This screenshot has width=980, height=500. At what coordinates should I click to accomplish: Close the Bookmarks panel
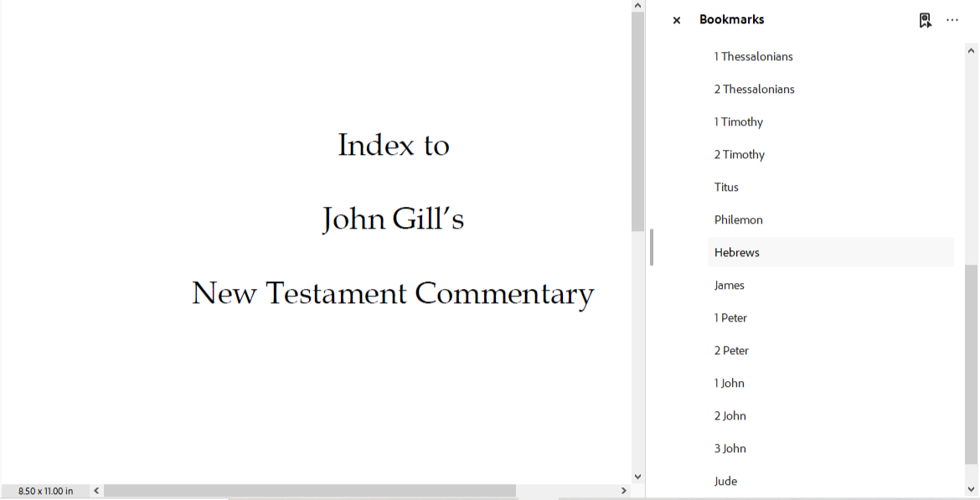677,20
